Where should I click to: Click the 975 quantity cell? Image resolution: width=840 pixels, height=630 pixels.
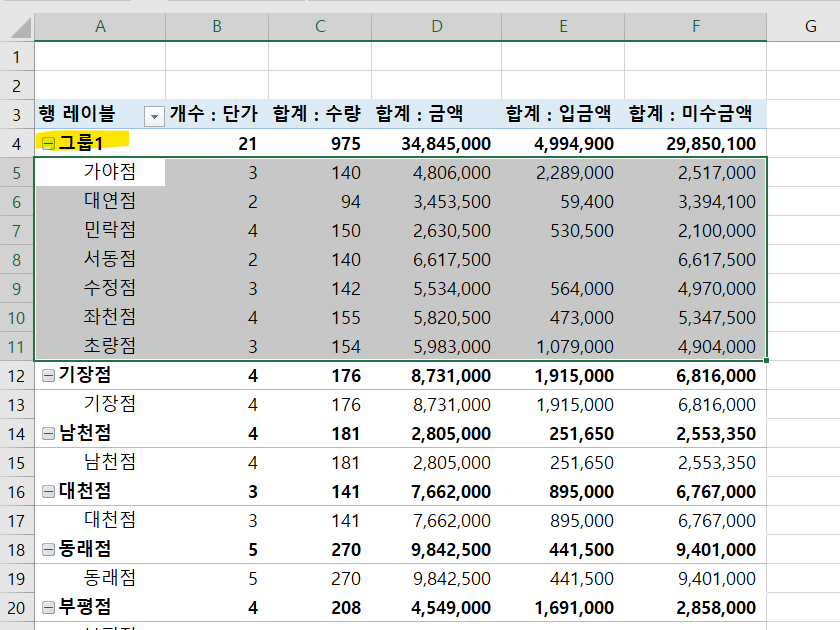point(320,144)
